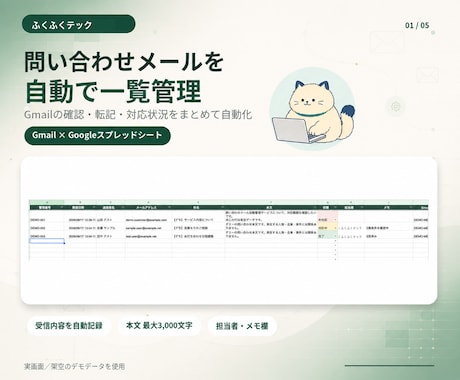460x380 pixels.
Task: Click the filter icon in メールアドレス header
Action: click(x=170, y=207)
